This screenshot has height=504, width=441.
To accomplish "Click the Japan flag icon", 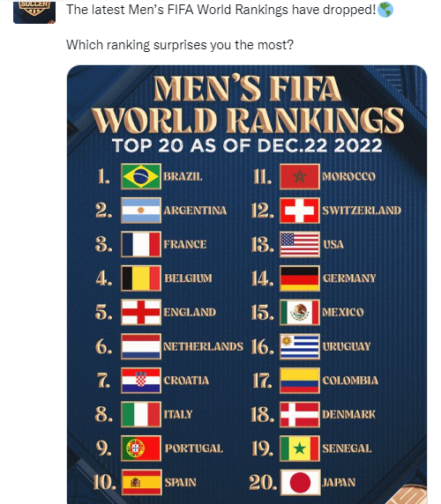I will [300, 483].
